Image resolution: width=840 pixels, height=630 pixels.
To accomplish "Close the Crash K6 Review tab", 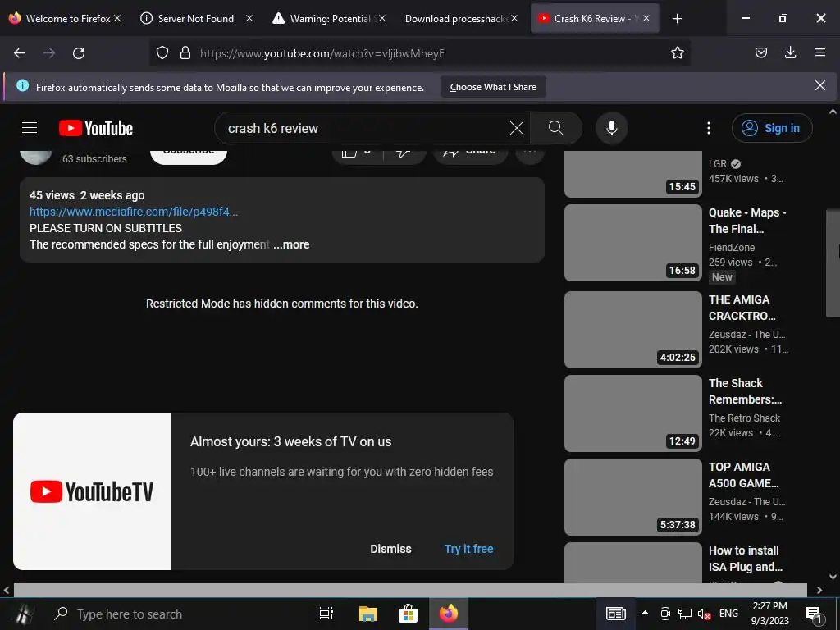I will tap(646, 18).
